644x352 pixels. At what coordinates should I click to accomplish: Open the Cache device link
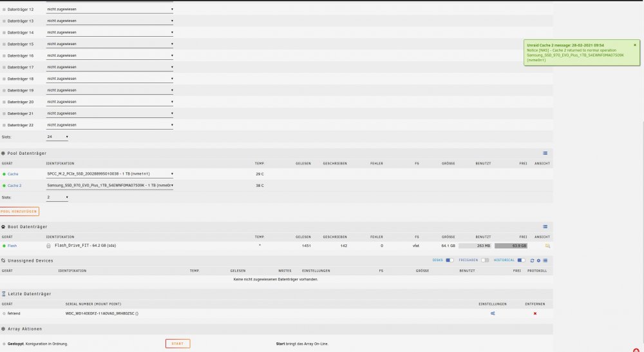tap(13, 174)
